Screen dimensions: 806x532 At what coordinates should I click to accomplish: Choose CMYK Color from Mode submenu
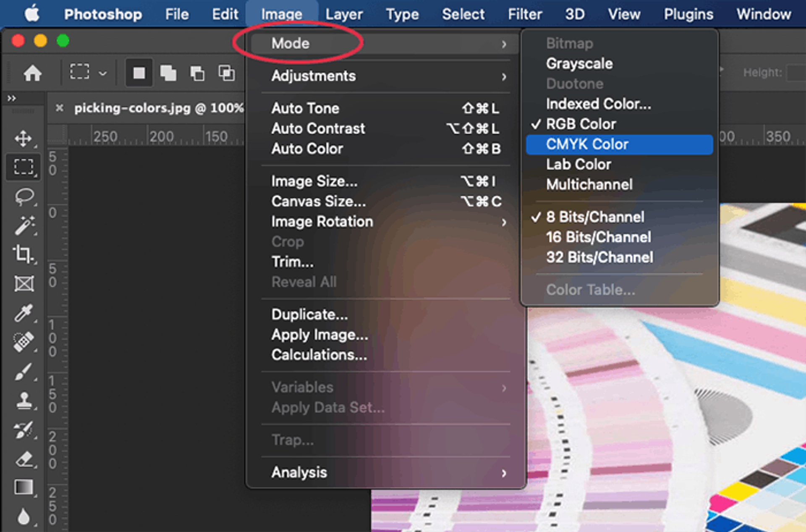click(x=587, y=144)
